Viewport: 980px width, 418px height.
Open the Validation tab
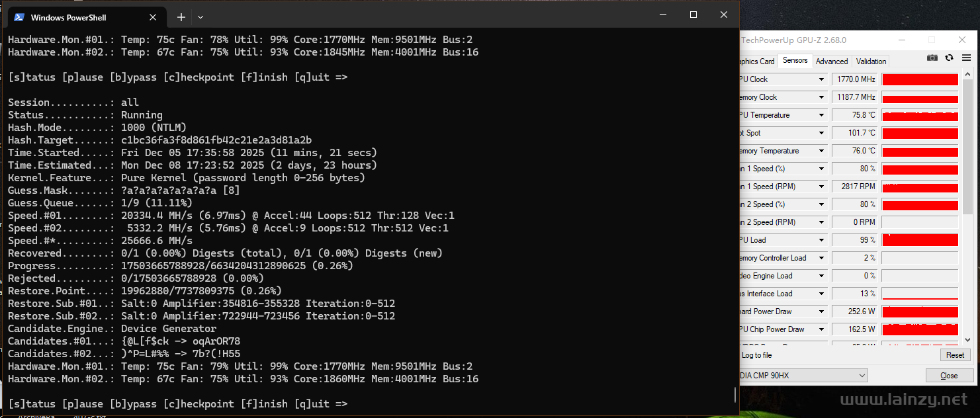[871, 62]
